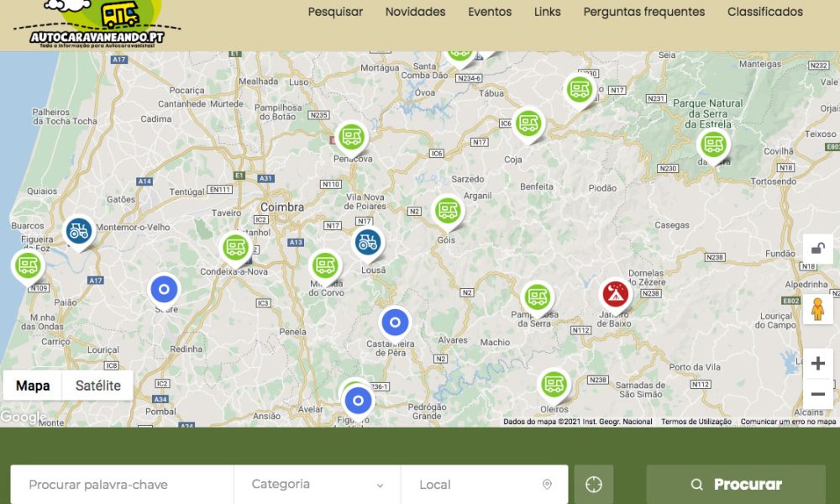Open the blue circle marker near Soure

[x=165, y=289]
